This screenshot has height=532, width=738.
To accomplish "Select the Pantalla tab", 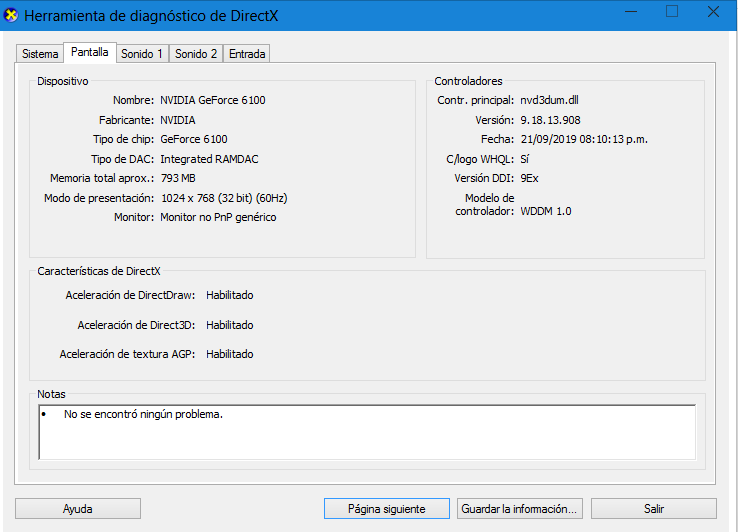I will coord(89,52).
